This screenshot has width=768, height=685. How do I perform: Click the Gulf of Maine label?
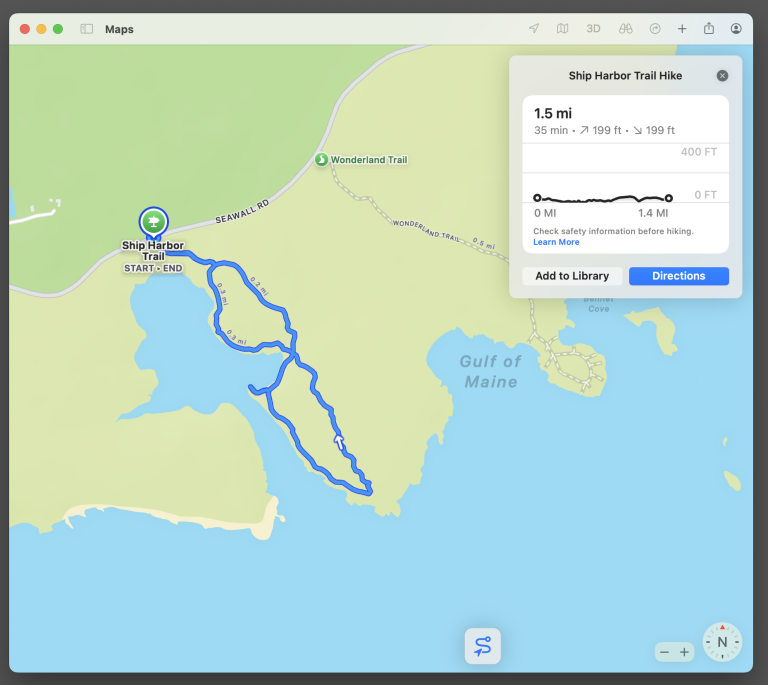pos(490,371)
